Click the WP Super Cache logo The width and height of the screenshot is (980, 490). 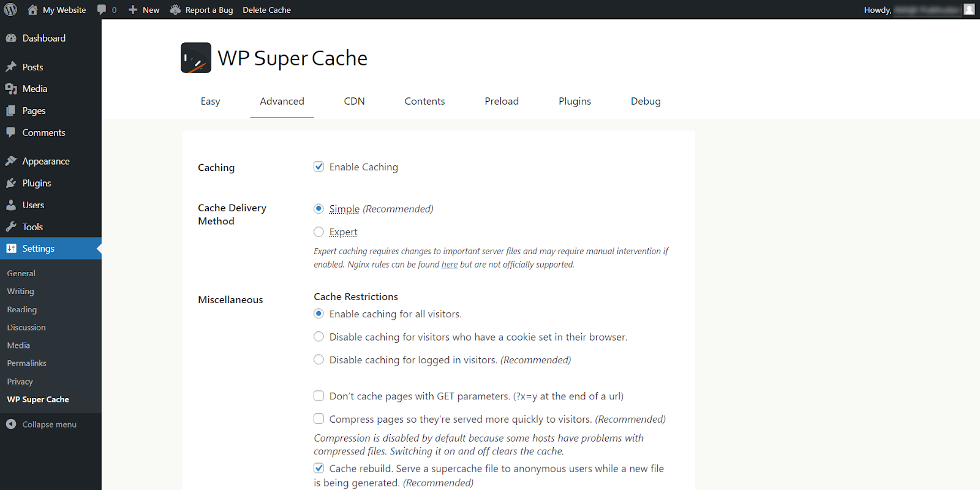[196, 58]
